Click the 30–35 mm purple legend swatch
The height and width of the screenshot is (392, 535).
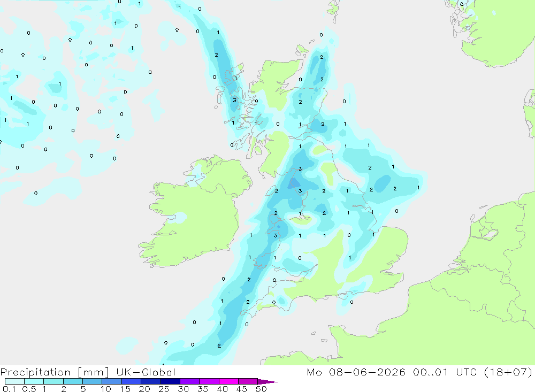(190, 381)
